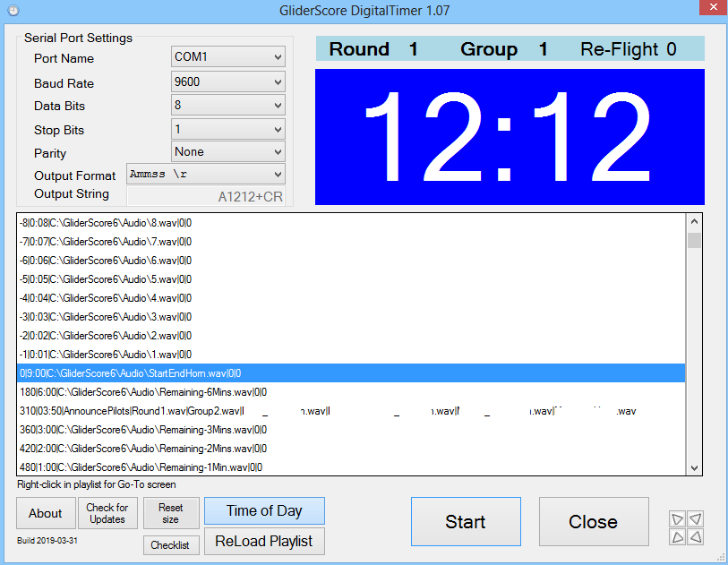
Task: Select the playlist row for 6.wav
Action: tap(351, 261)
